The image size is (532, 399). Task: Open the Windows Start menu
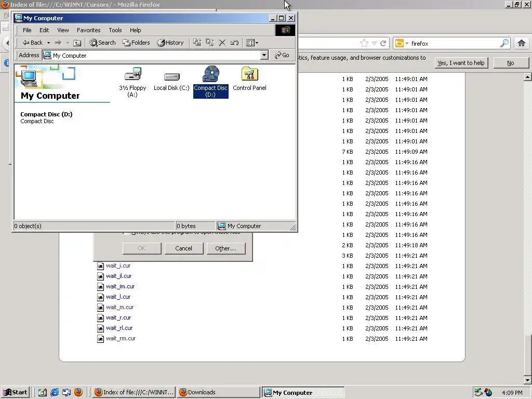coord(15,392)
